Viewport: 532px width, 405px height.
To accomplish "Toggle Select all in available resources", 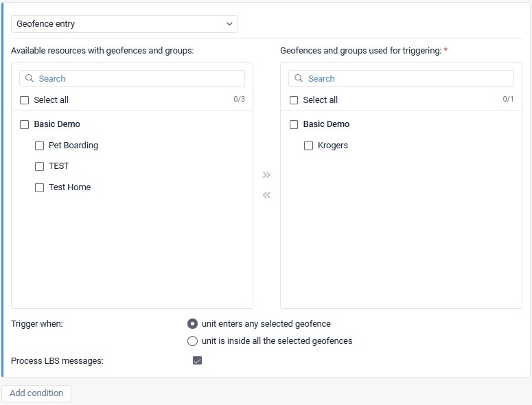I will click(25, 100).
